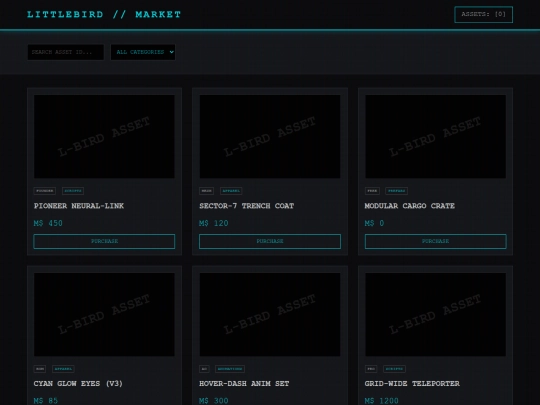Click the M$ 450 price
The image size is (540, 405).
point(48,223)
